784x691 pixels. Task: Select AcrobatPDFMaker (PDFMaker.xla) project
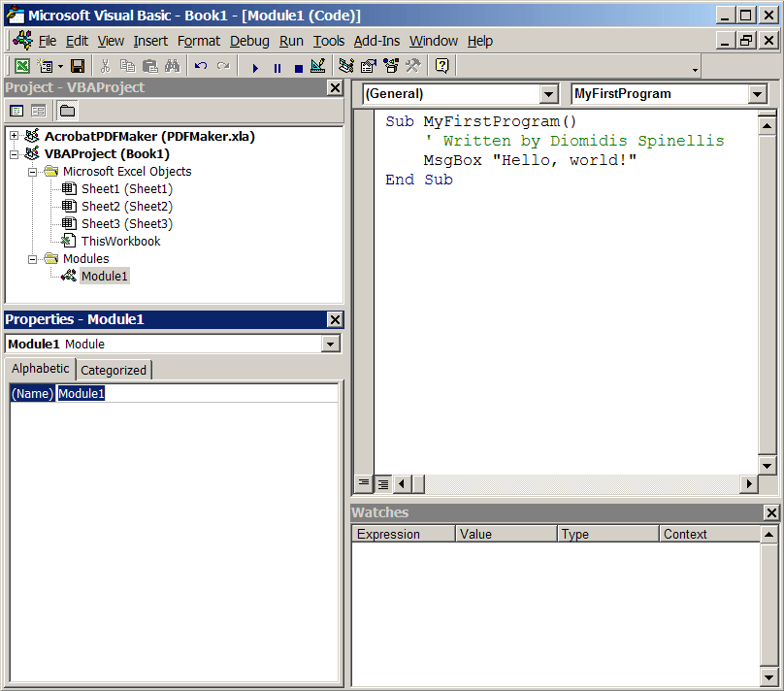click(149, 136)
